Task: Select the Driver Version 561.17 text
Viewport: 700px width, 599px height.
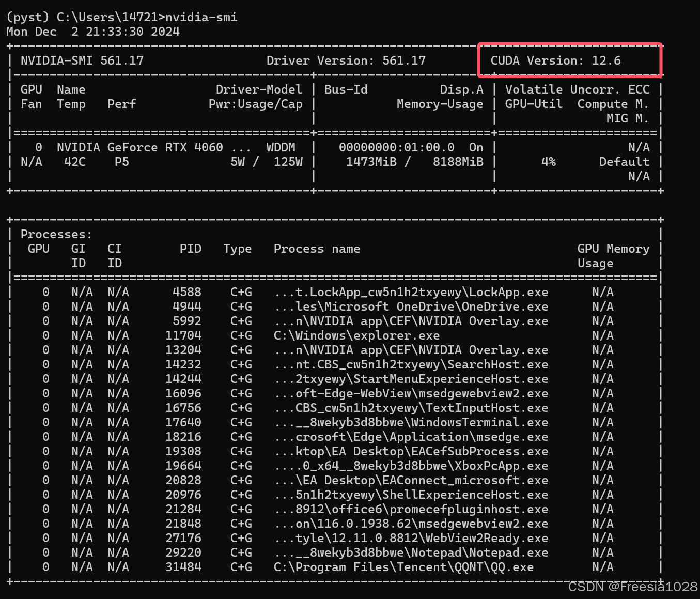Action: coord(346,60)
